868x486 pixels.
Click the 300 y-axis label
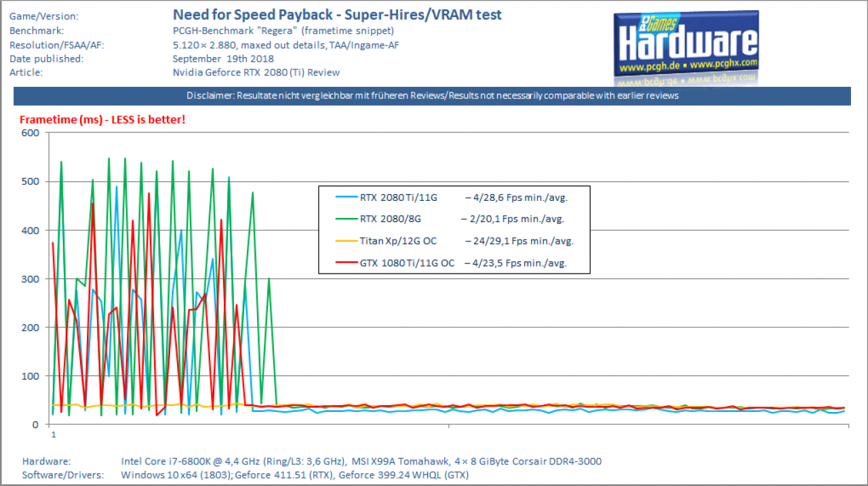pyautogui.click(x=30, y=279)
